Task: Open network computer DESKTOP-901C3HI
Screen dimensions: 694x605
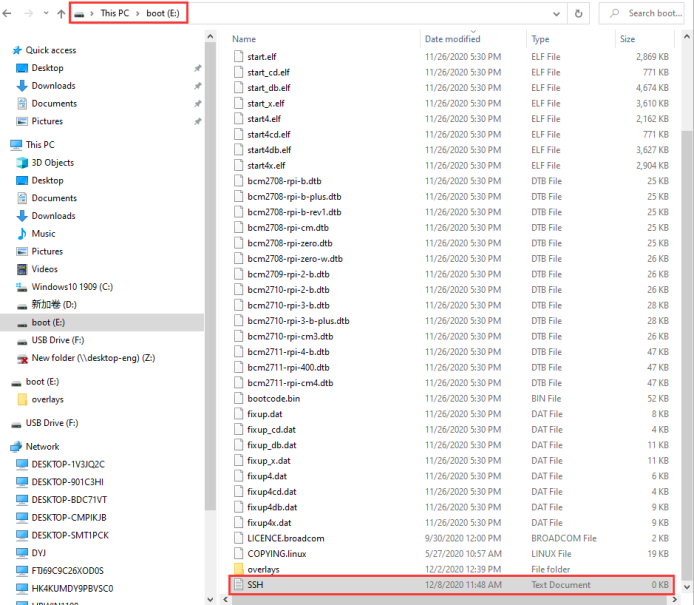Action: [x=67, y=482]
